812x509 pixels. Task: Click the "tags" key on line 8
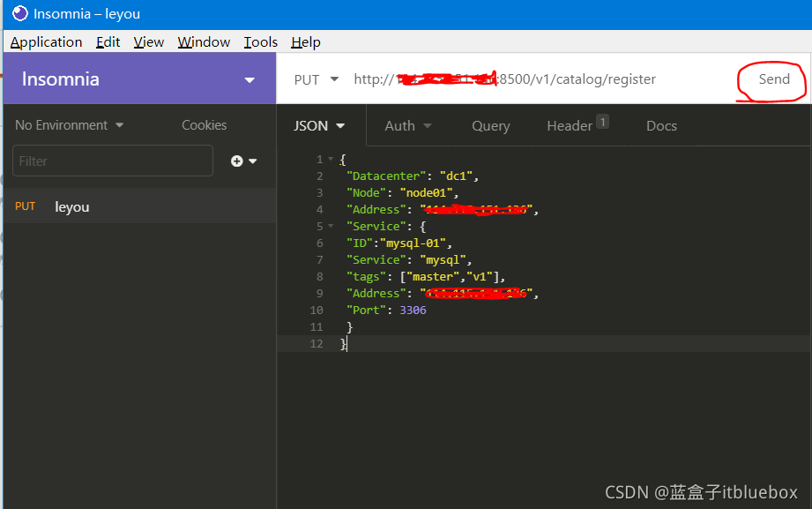(x=366, y=277)
